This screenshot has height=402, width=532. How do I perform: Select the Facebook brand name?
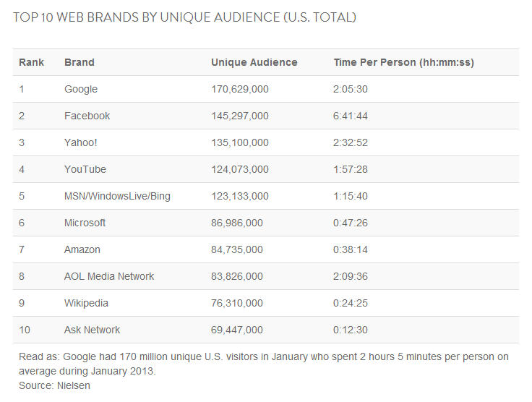[87, 116]
